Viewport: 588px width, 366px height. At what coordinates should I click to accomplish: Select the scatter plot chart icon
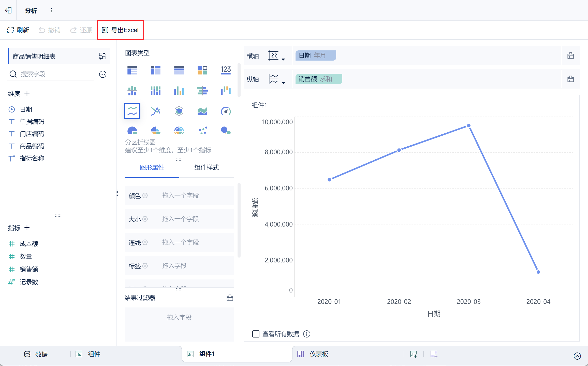[x=203, y=130]
